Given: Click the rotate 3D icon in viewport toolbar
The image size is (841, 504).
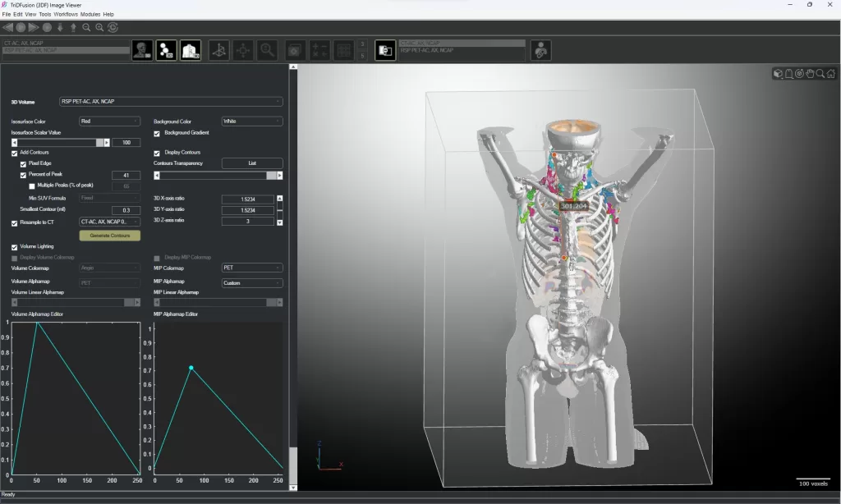Looking at the screenshot, I should pyautogui.click(x=799, y=74).
